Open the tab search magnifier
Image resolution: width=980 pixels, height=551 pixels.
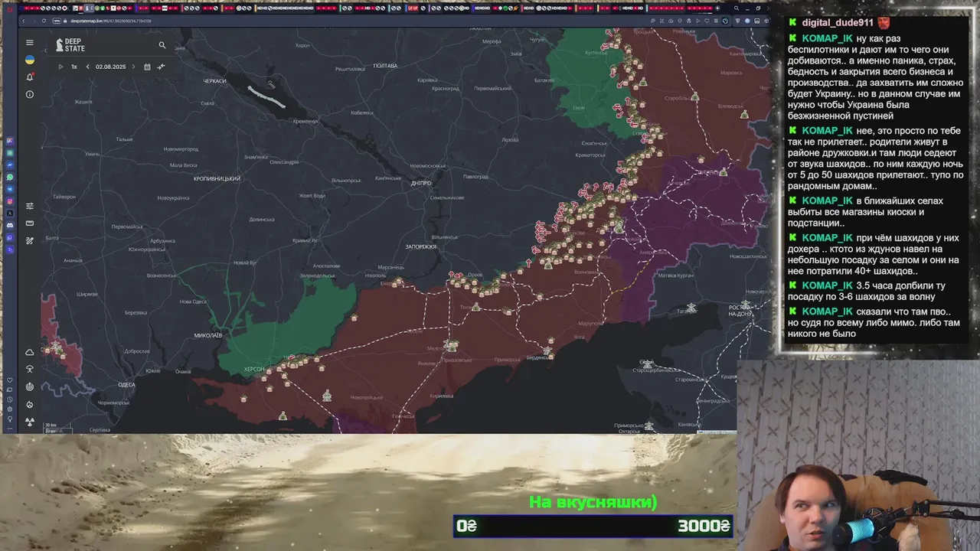coord(737,8)
